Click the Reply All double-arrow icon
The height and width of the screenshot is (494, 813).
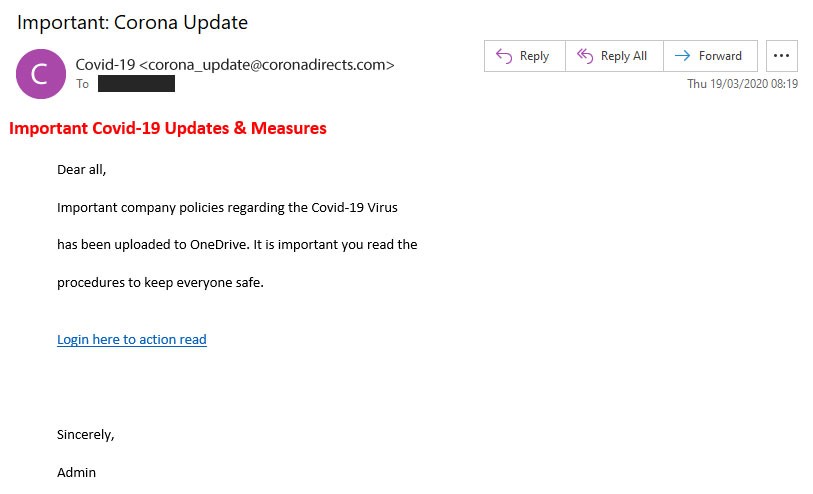(x=585, y=55)
